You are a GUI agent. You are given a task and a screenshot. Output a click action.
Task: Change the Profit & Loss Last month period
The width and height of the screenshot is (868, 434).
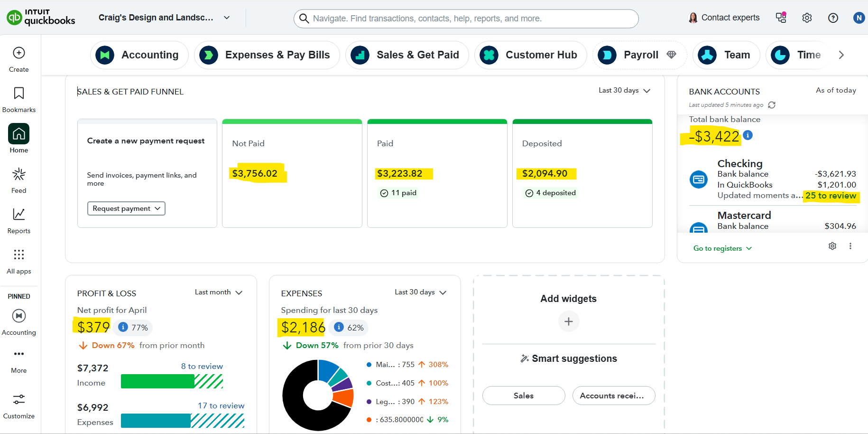(219, 292)
